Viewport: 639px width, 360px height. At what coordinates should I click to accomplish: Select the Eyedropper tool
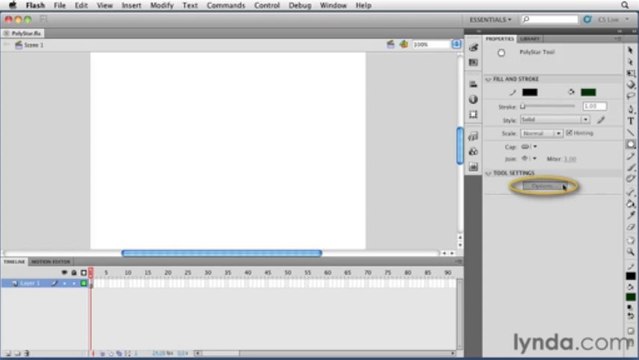click(x=630, y=215)
